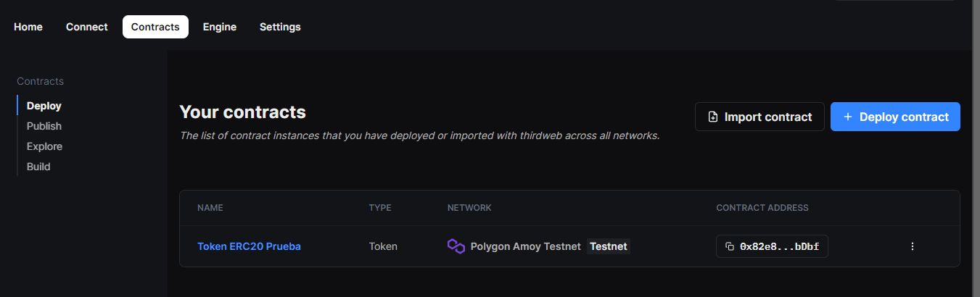Image resolution: width=980 pixels, height=297 pixels.
Task: Click the vertical scrollbar on the right edge
Action: (976, 148)
